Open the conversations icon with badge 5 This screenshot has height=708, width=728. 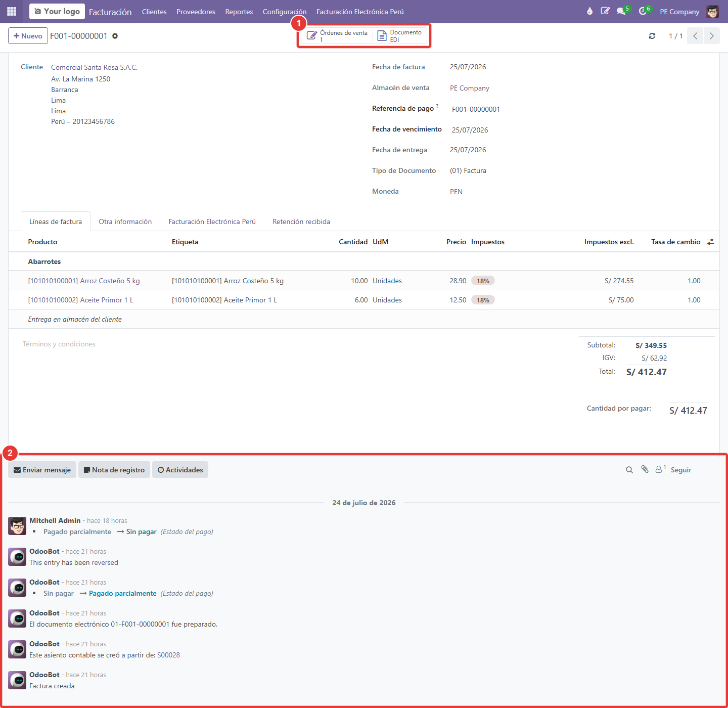click(x=623, y=11)
